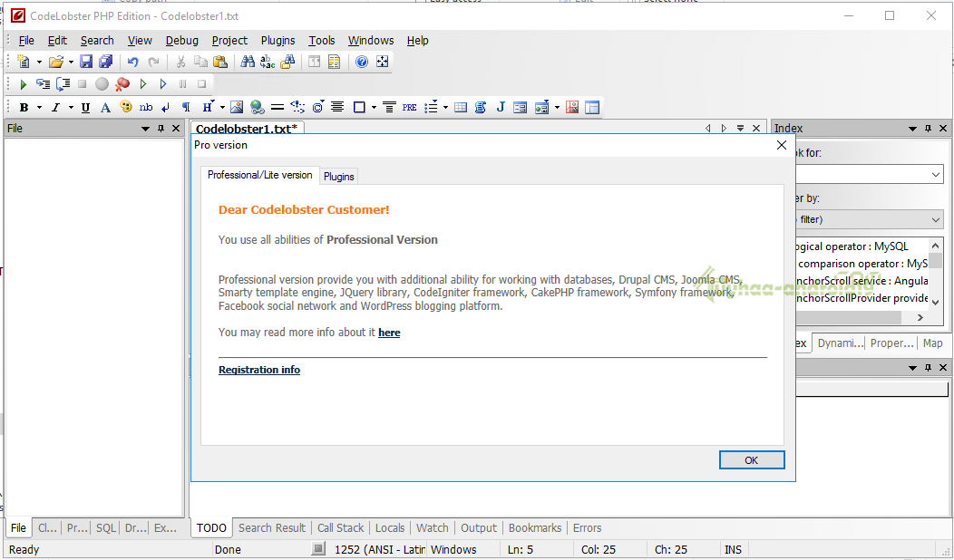The height and width of the screenshot is (560, 954).
Task: Toggle pin on the Index panel
Action: tap(928, 129)
